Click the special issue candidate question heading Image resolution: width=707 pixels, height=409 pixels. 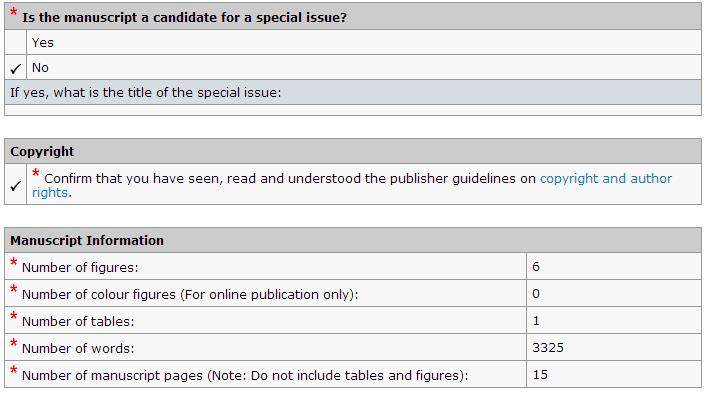pyautogui.click(x=184, y=17)
